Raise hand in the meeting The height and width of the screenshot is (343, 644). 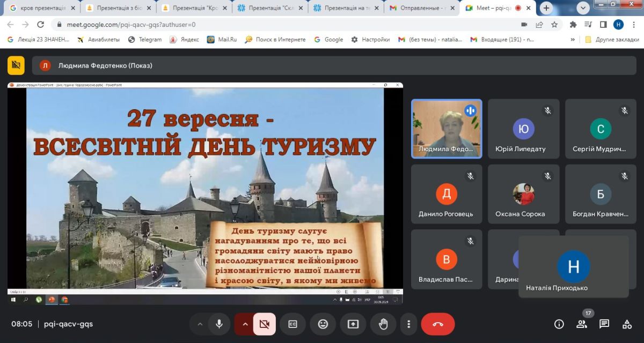coord(383,324)
